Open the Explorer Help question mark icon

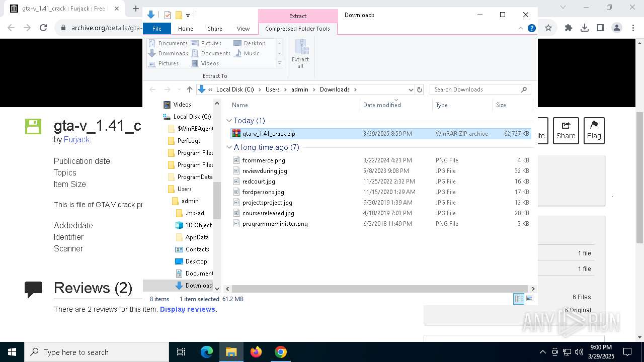click(x=531, y=28)
